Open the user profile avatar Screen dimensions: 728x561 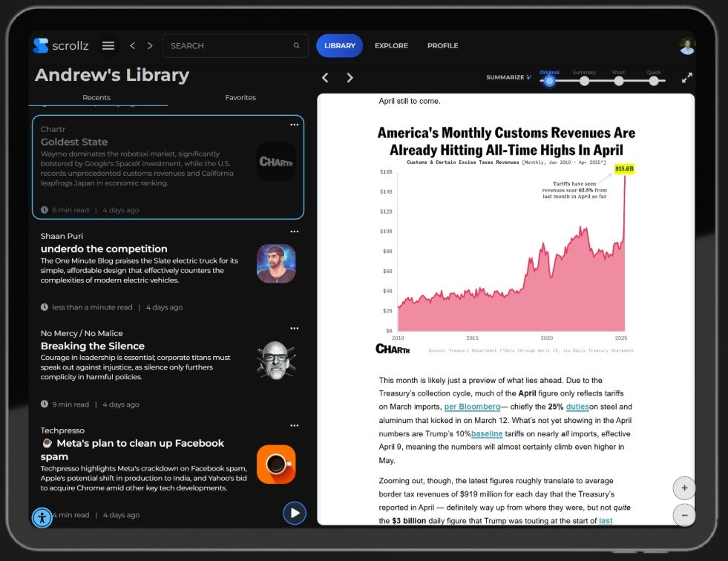pos(687,46)
